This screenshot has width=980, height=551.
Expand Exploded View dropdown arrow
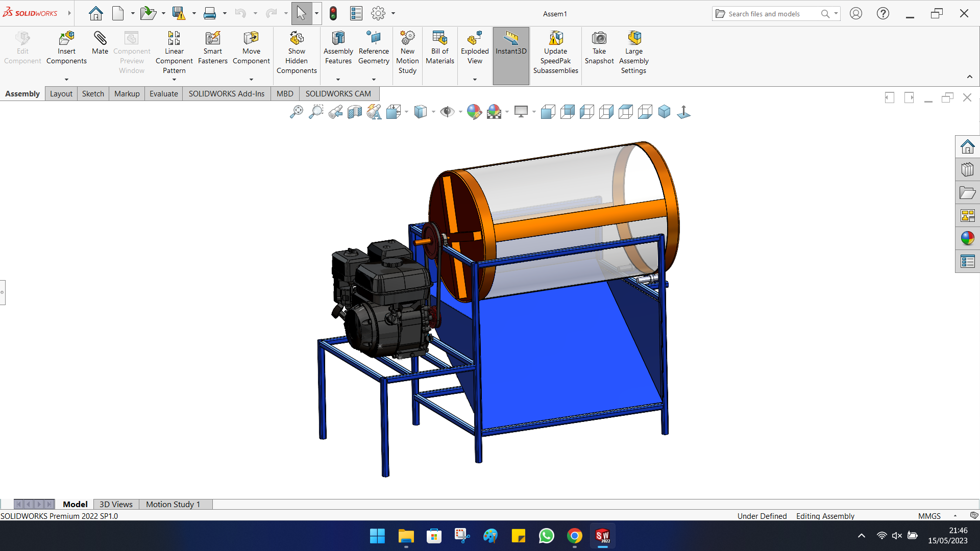click(x=475, y=80)
